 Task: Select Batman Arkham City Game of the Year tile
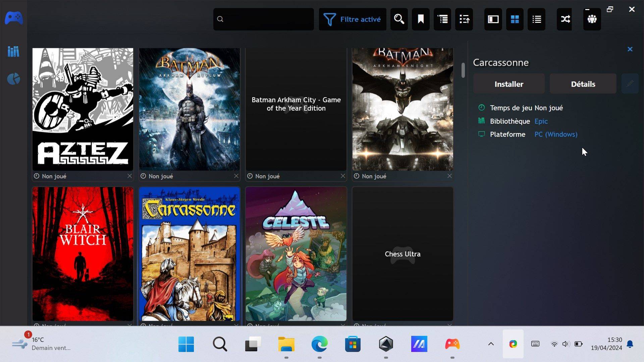pyautogui.click(x=296, y=109)
